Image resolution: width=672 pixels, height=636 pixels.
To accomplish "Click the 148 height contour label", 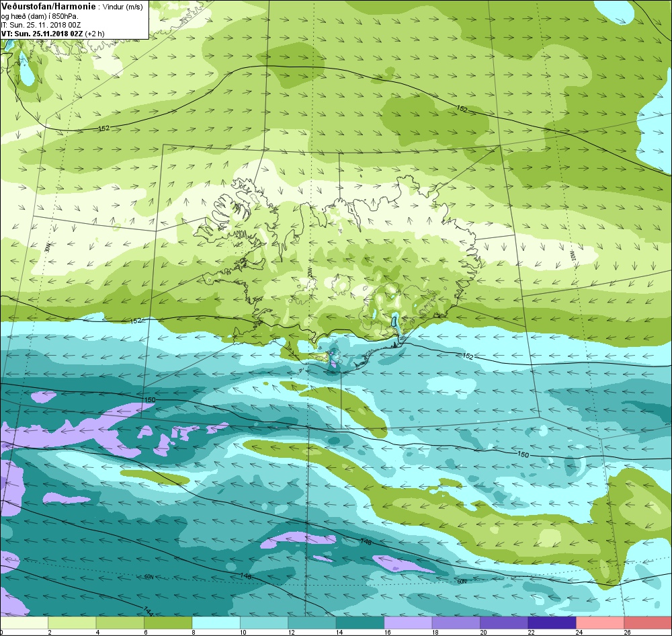I will click(x=366, y=542).
